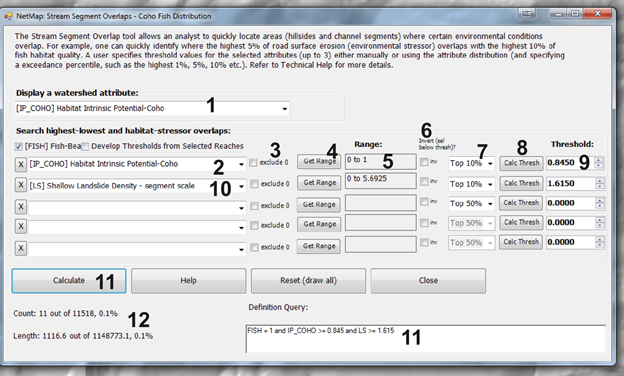
Task: Click the range field showing 0 to 5.6925
Action: [x=381, y=181]
